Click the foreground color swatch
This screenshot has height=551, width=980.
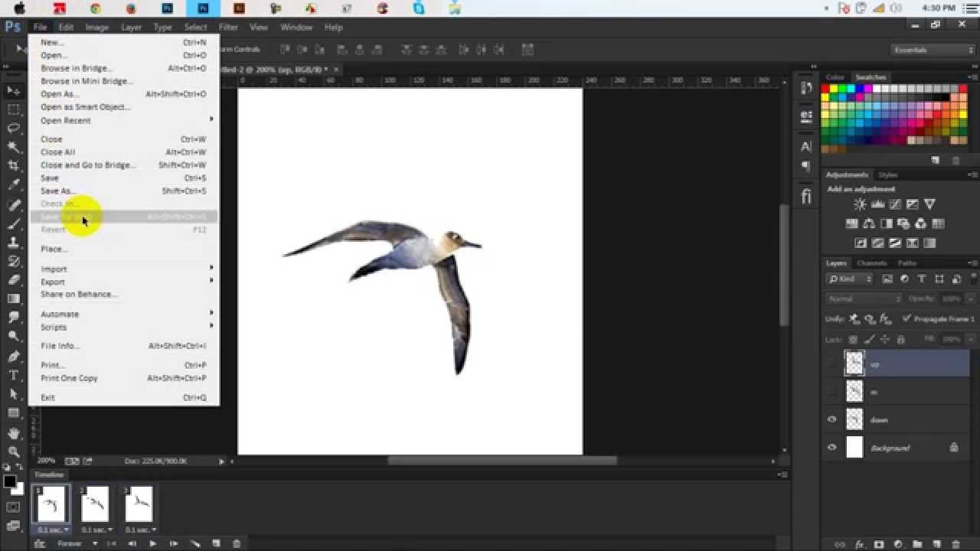(x=9, y=482)
